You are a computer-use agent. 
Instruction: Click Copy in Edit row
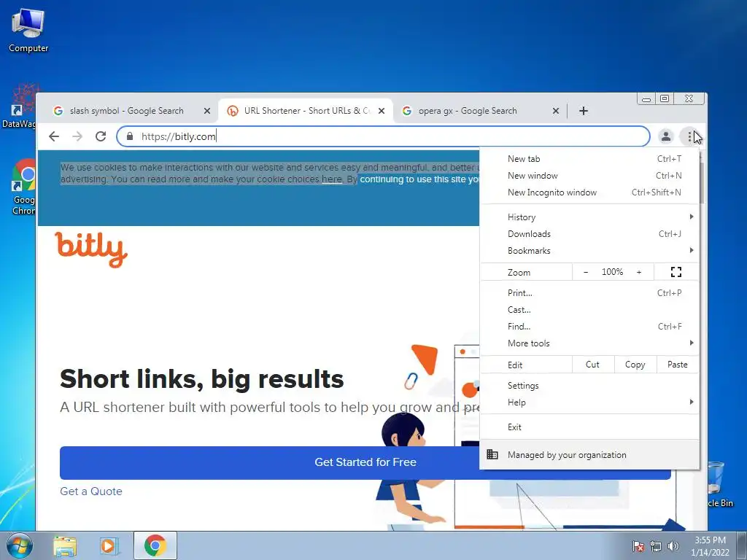coord(635,365)
